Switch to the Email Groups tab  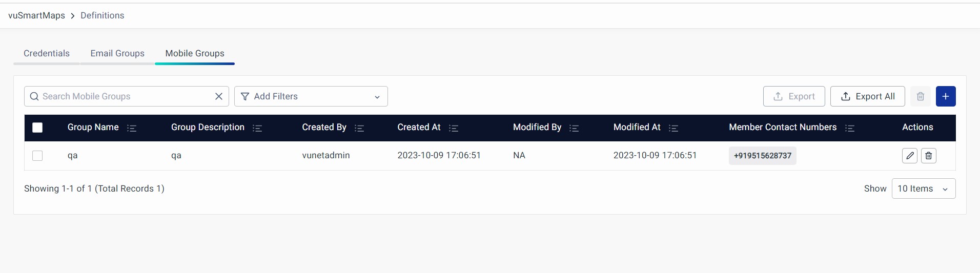[x=117, y=53]
